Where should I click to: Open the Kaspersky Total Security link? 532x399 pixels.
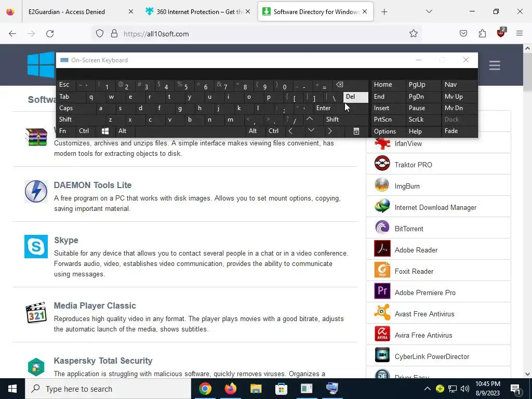(x=103, y=361)
